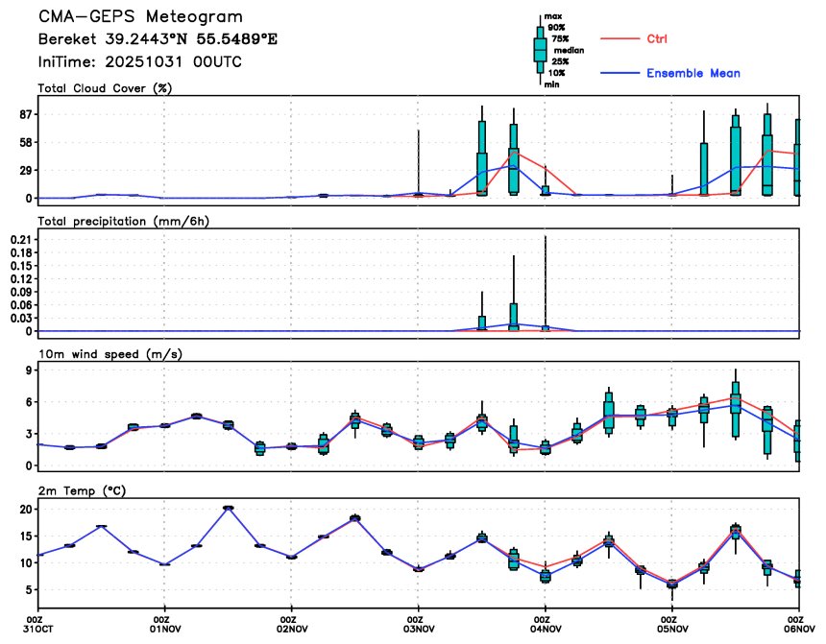Click the 0.21 tick on precipitation axis
Screen dimensions: 826x644
19,240
